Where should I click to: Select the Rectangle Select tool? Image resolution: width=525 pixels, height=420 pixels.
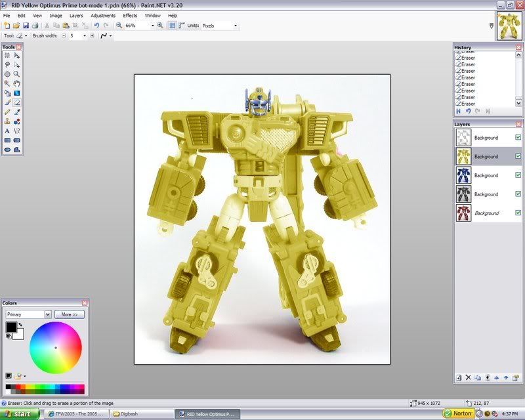(7, 56)
